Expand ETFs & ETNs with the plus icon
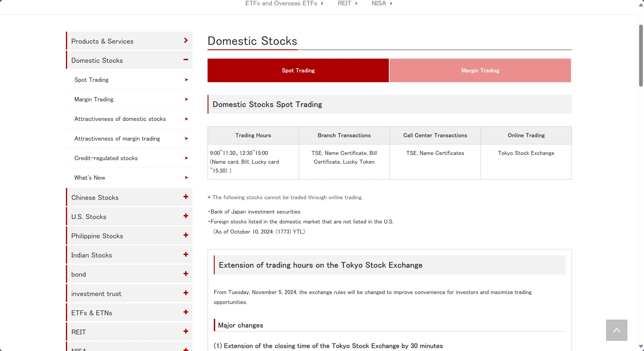The width and height of the screenshot is (644, 351). pos(186,312)
